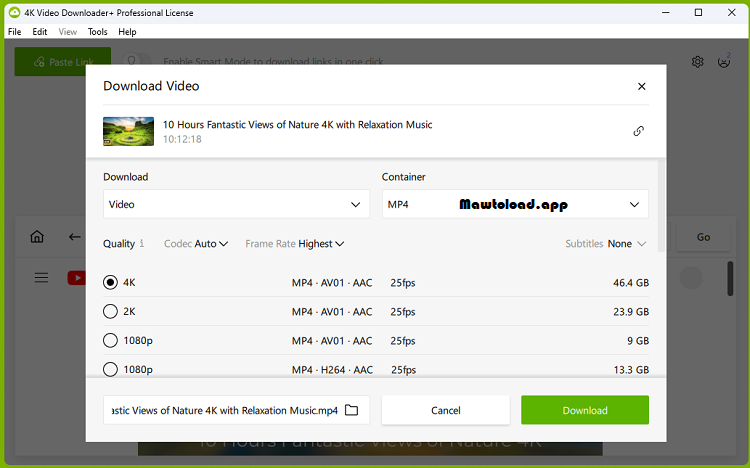Click the back arrow in browser

[x=75, y=236]
